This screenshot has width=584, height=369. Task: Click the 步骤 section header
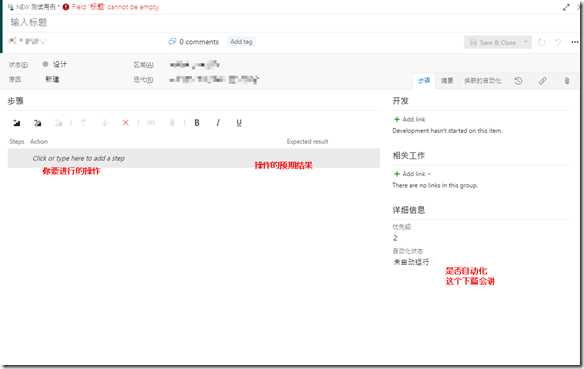click(16, 101)
